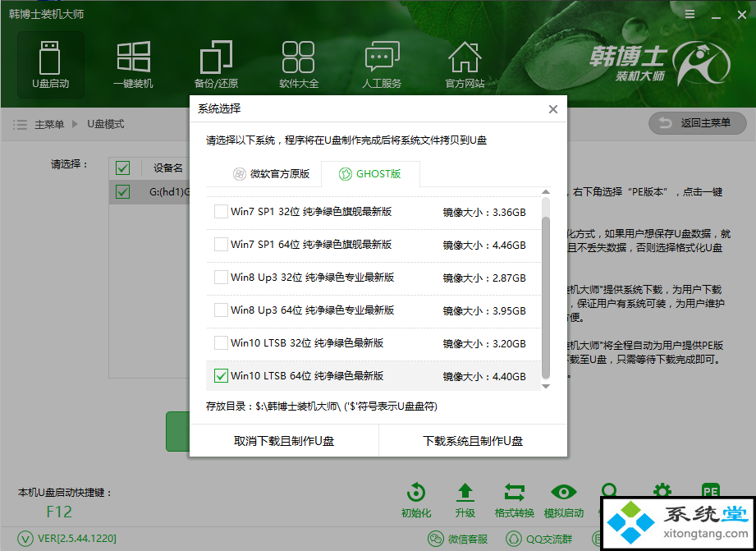Image resolution: width=756 pixels, height=551 pixels.
Task: Open the 一键装机 section
Action: pyautogui.click(x=133, y=64)
